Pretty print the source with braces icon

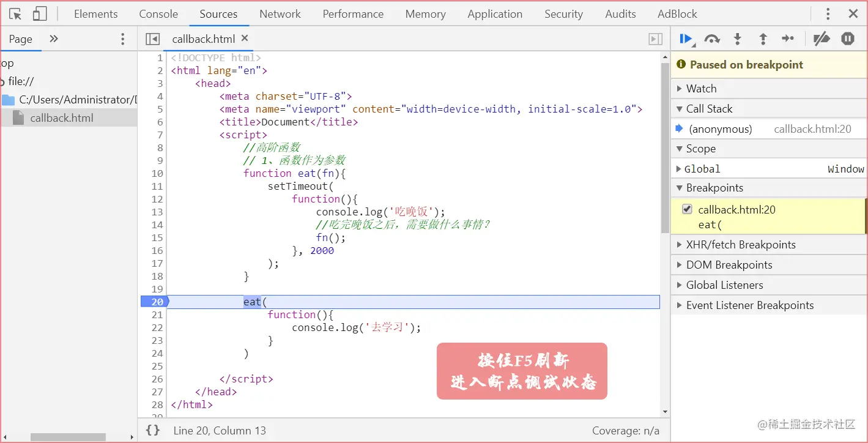point(153,430)
